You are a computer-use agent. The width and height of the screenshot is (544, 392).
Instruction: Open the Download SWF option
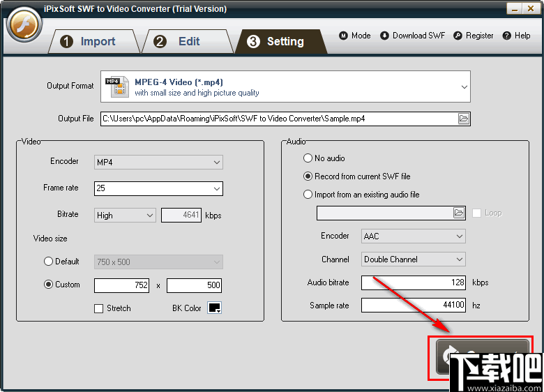click(x=412, y=36)
